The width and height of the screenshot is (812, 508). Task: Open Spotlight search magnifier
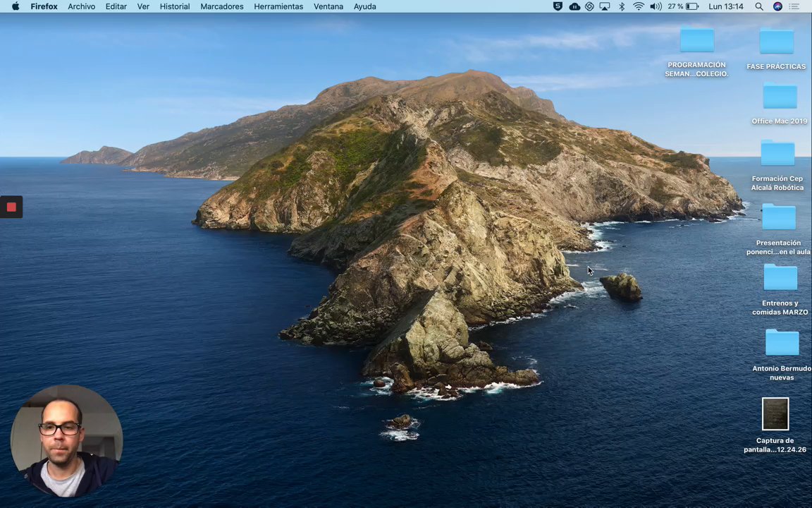coord(759,6)
